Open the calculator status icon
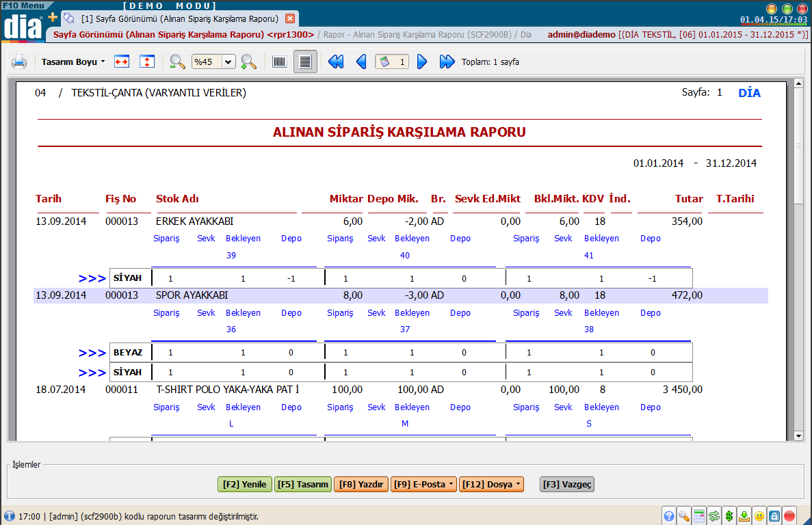 coord(698,515)
